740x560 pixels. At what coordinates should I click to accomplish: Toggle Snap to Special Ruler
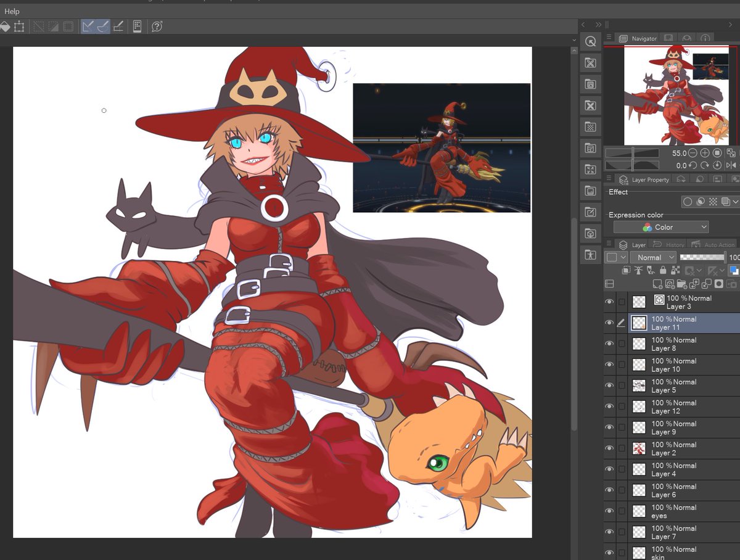(x=103, y=27)
